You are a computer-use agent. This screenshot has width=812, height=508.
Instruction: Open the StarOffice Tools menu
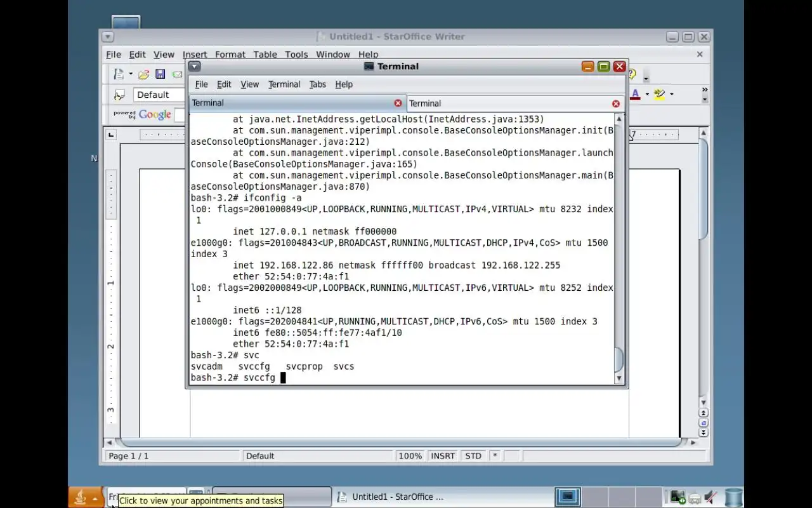[296, 55]
